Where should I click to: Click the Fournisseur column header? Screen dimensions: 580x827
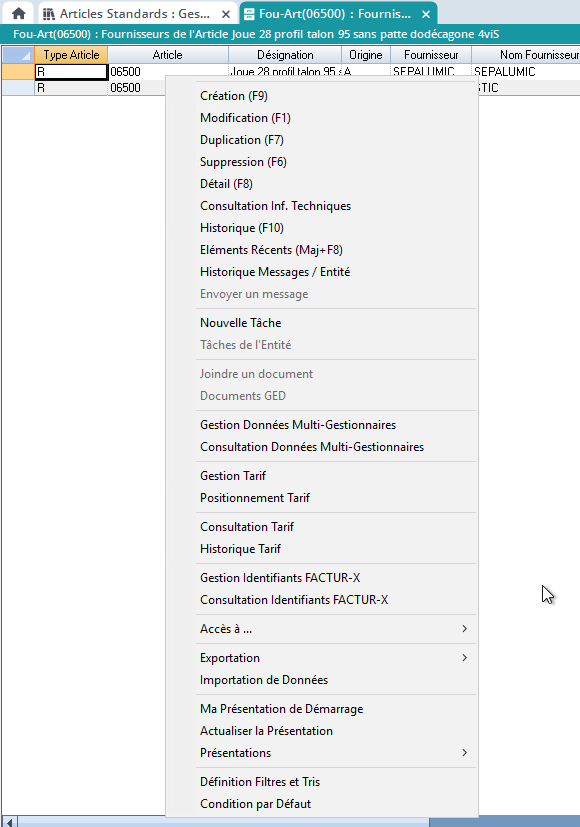tap(431, 55)
